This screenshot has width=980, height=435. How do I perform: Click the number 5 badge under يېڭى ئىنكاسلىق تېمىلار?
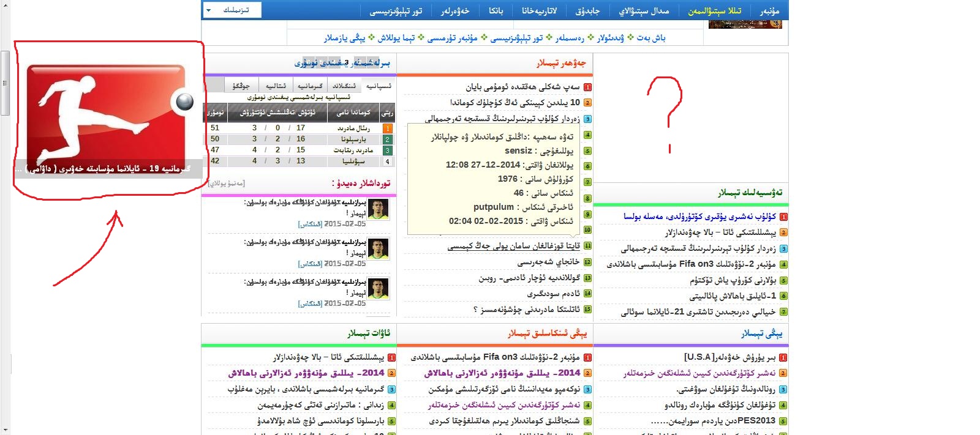click(x=587, y=421)
